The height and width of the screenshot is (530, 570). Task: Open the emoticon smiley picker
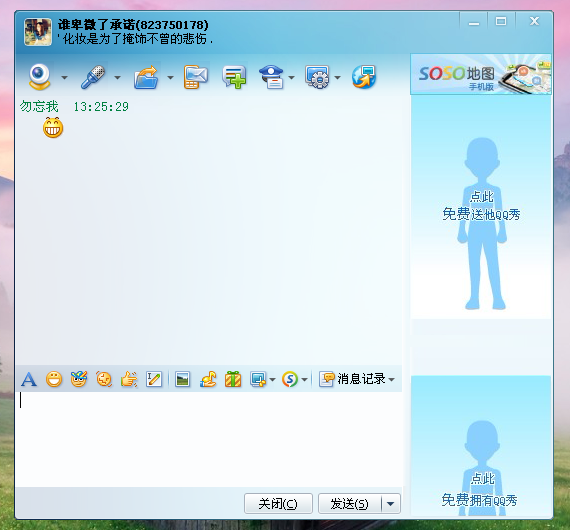(x=54, y=379)
